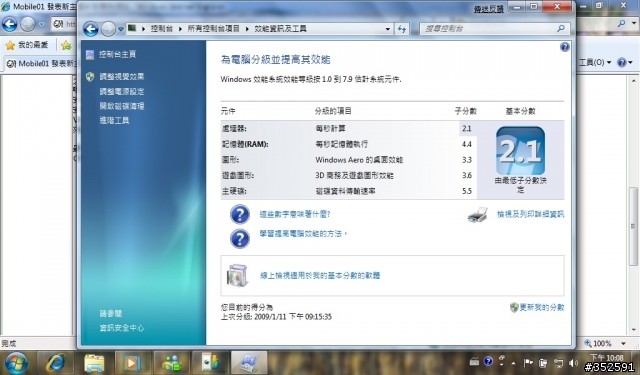Click the question mark icon beside 學習提高電腦效能的方法
This screenshot has height=375, width=640.
coord(240,239)
